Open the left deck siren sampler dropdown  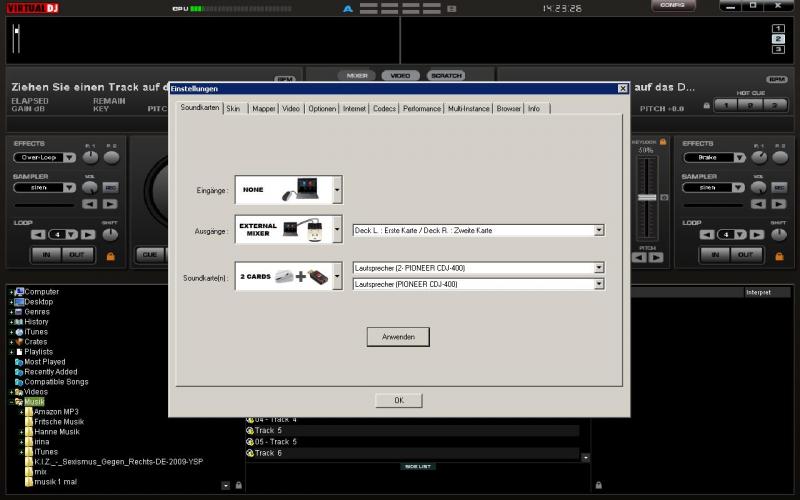tap(70, 188)
